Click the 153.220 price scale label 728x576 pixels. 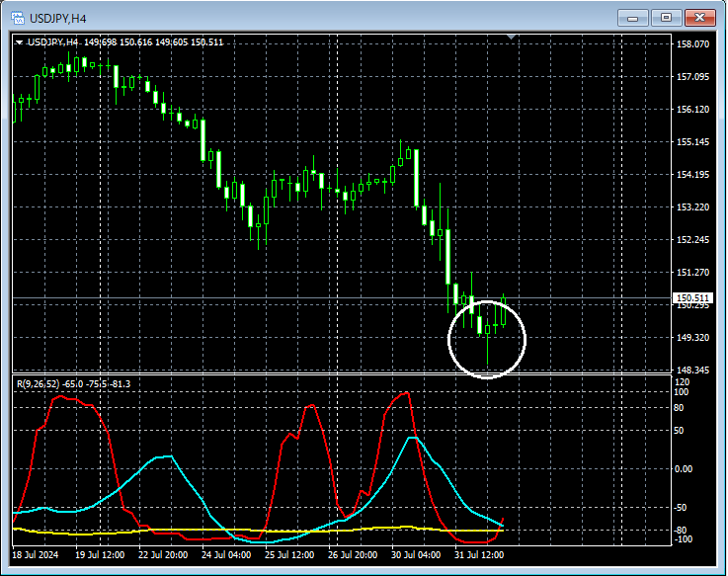pyautogui.click(x=692, y=207)
